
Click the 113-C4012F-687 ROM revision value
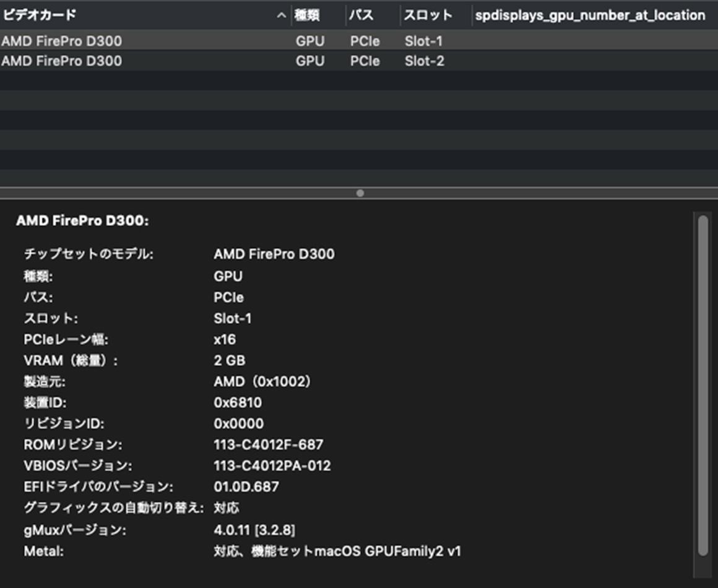pyautogui.click(x=269, y=444)
